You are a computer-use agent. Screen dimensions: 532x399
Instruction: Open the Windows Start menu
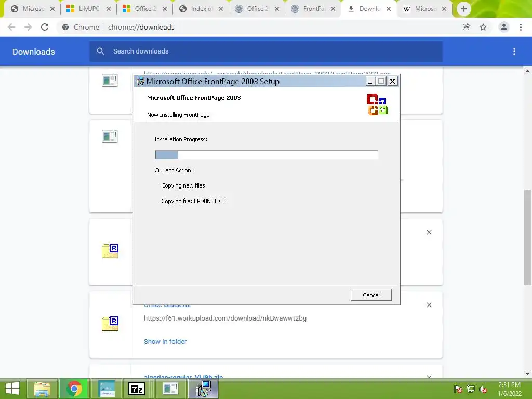12,389
